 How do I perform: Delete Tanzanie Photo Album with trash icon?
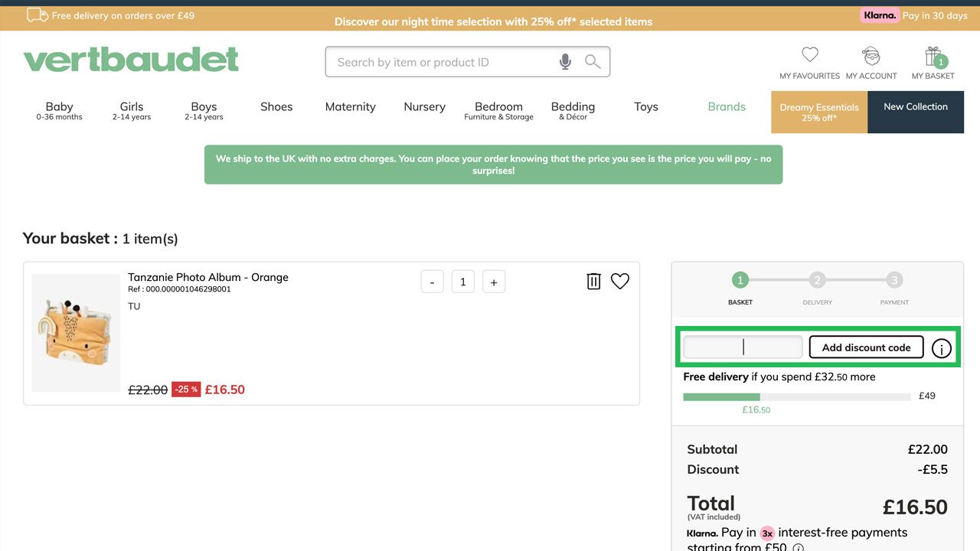593,282
